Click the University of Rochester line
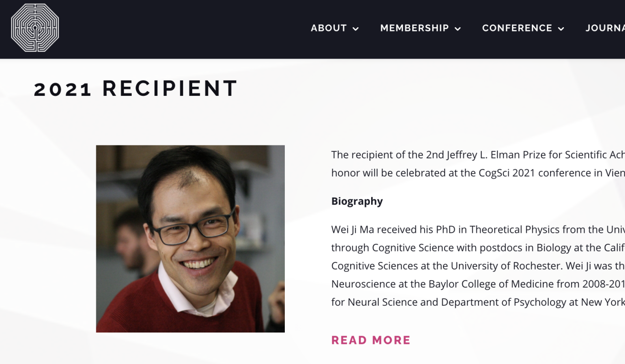The image size is (625, 364). click(478, 266)
